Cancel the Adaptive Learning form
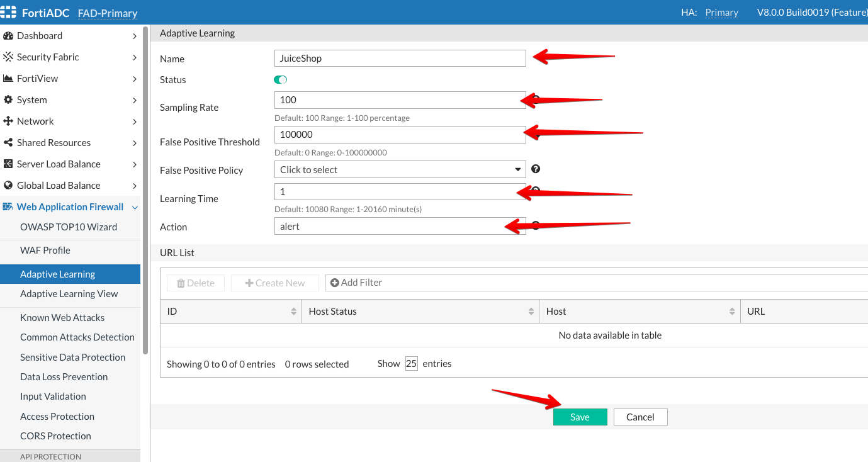 pyautogui.click(x=640, y=417)
